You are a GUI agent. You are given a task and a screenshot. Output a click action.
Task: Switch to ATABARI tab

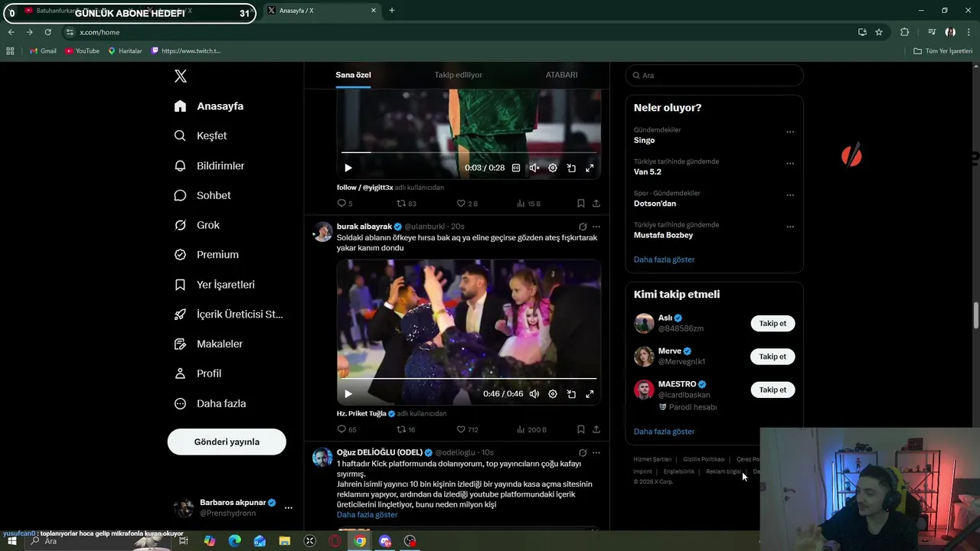(561, 75)
